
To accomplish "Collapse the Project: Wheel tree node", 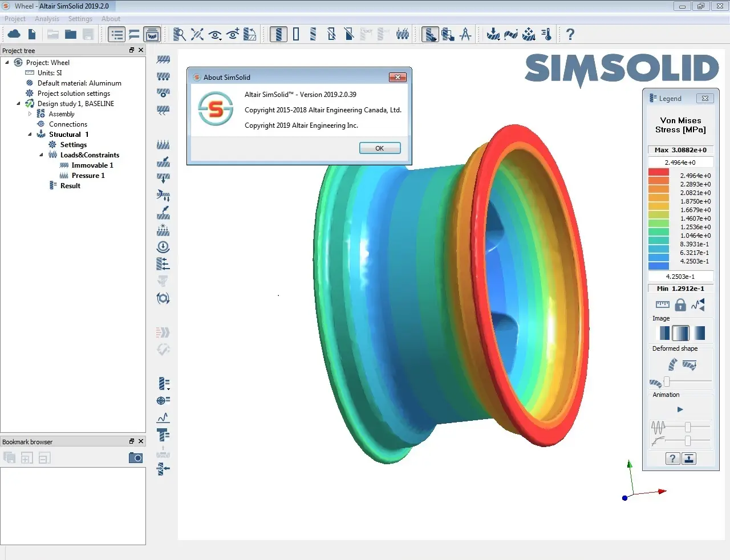I will point(7,63).
